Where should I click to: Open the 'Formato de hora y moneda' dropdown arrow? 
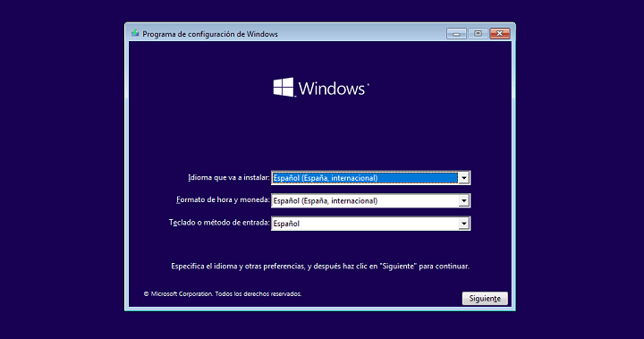click(463, 200)
